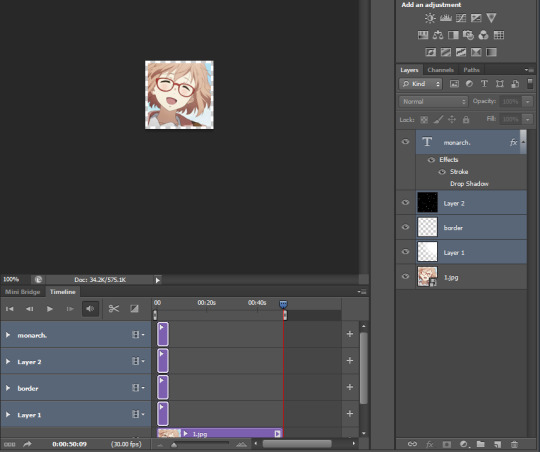Expand the Layer 2 track in Timeline

(8, 361)
